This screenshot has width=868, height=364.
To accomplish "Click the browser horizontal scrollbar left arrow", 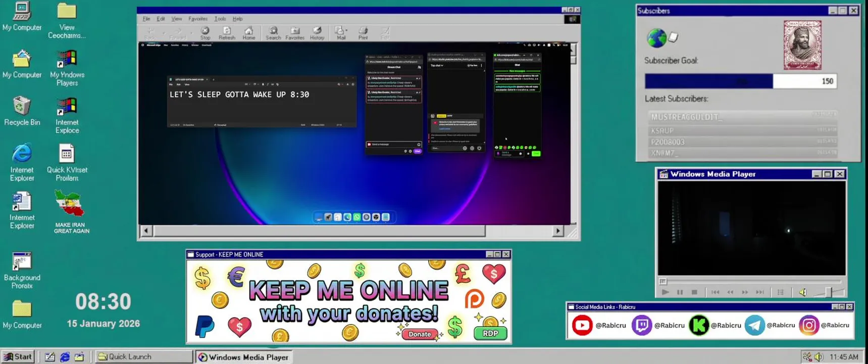I will tap(146, 231).
